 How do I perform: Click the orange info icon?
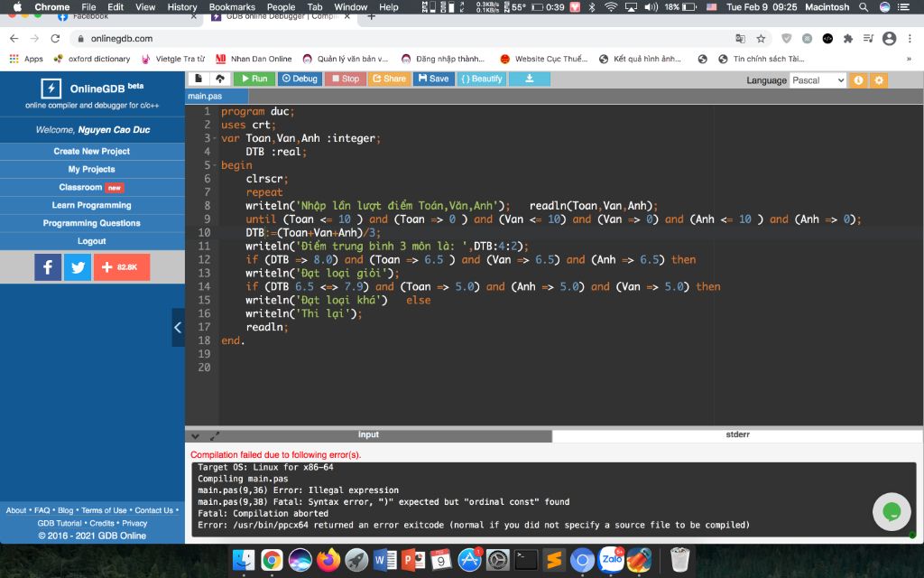coord(858,80)
